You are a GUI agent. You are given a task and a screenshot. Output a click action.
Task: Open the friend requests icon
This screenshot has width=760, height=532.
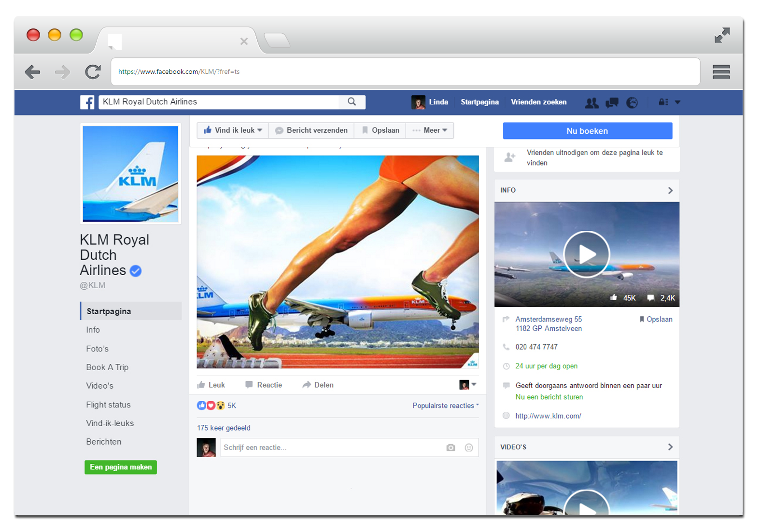point(591,102)
